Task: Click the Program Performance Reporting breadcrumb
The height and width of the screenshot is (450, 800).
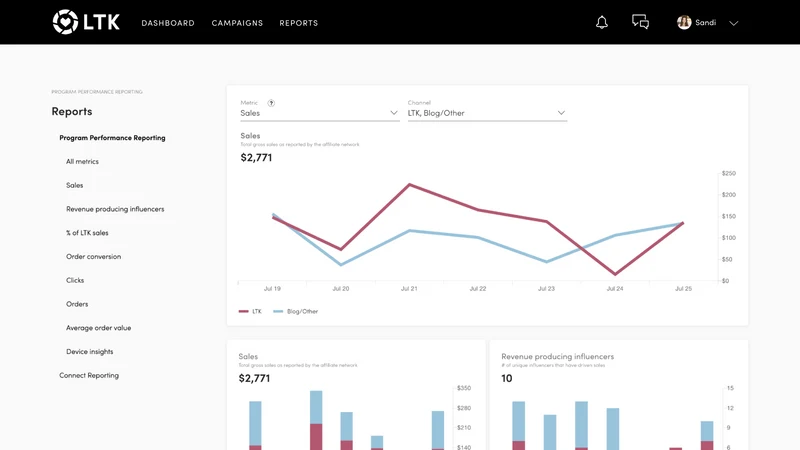Action: click(97, 92)
